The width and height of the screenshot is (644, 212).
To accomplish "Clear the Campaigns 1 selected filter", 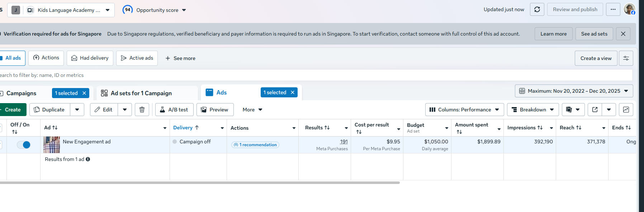I will [x=84, y=93].
